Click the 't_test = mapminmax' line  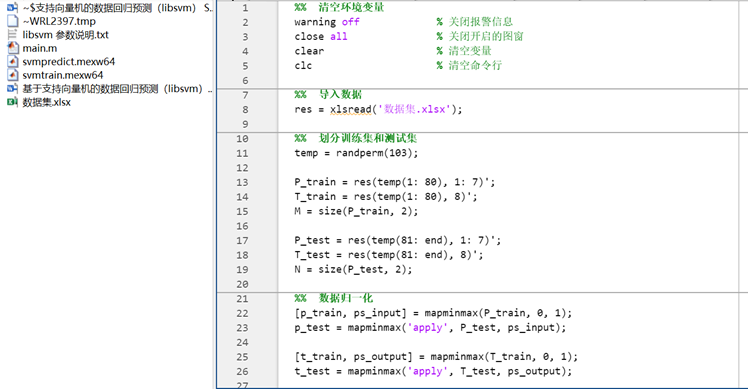433,371
